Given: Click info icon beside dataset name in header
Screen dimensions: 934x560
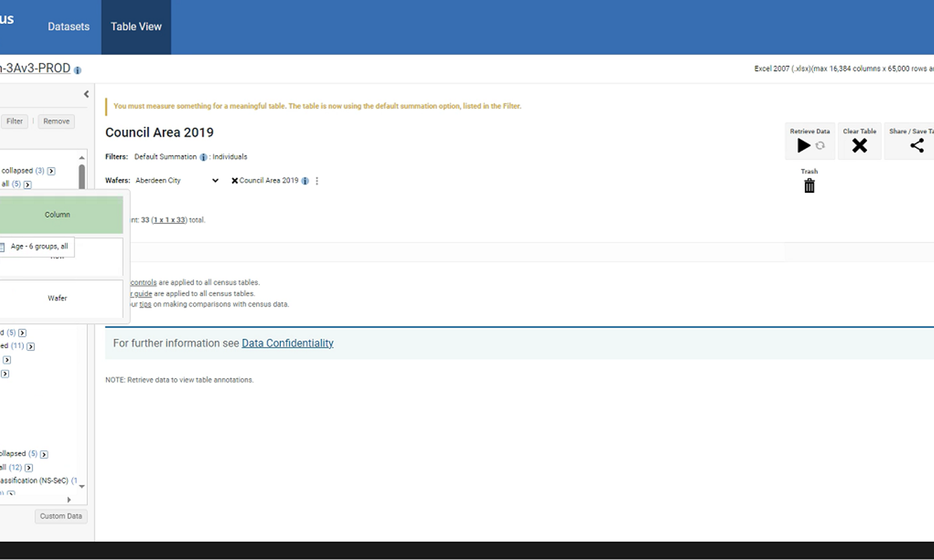Looking at the screenshot, I should [x=77, y=70].
